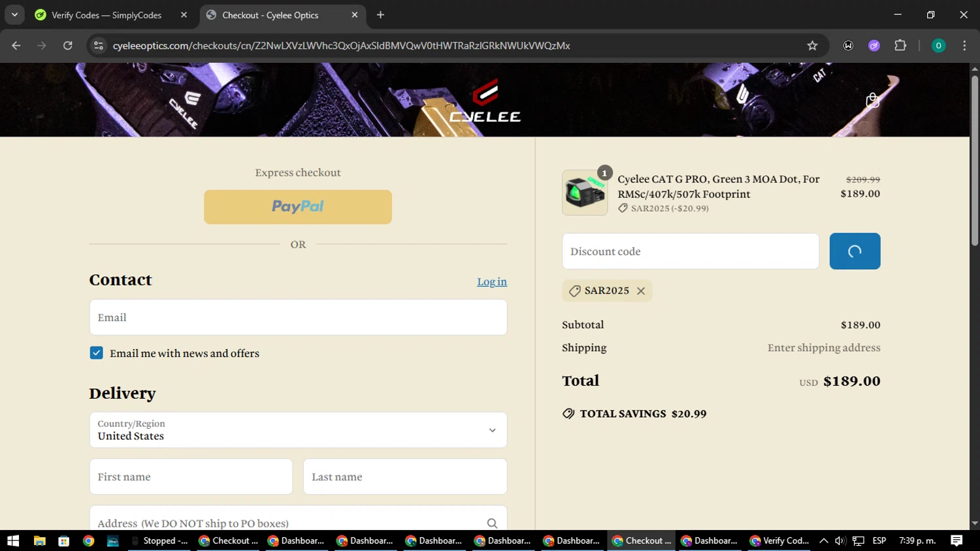Open the network icon in system tray
Image resolution: width=980 pixels, height=551 pixels.
[x=858, y=541]
